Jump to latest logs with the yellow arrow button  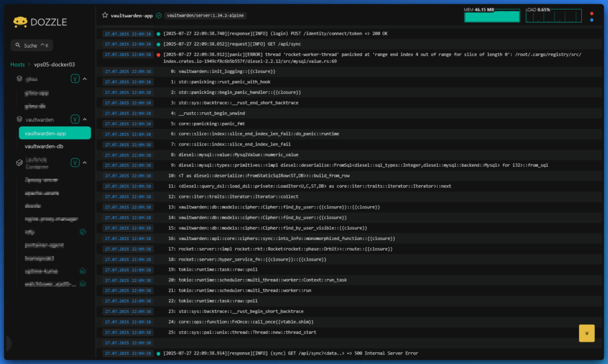pos(586,333)
